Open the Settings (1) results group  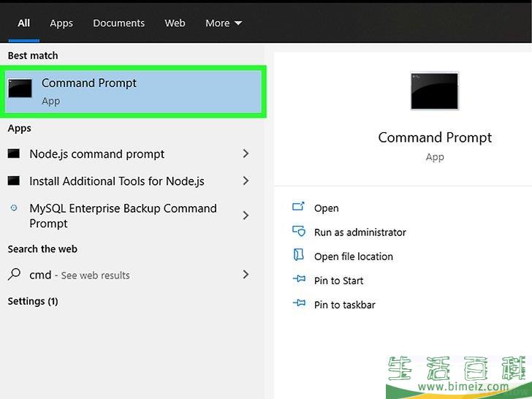point(33,301)
